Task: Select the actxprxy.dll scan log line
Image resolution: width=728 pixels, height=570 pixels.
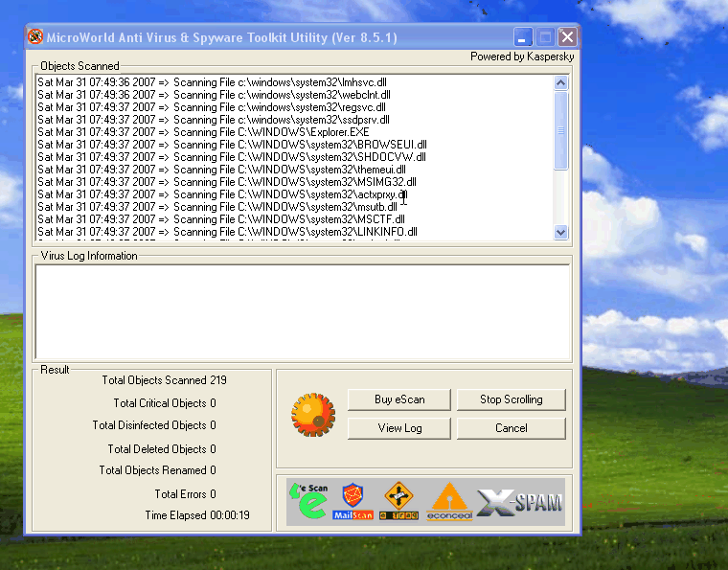Action: click(223, 194)
